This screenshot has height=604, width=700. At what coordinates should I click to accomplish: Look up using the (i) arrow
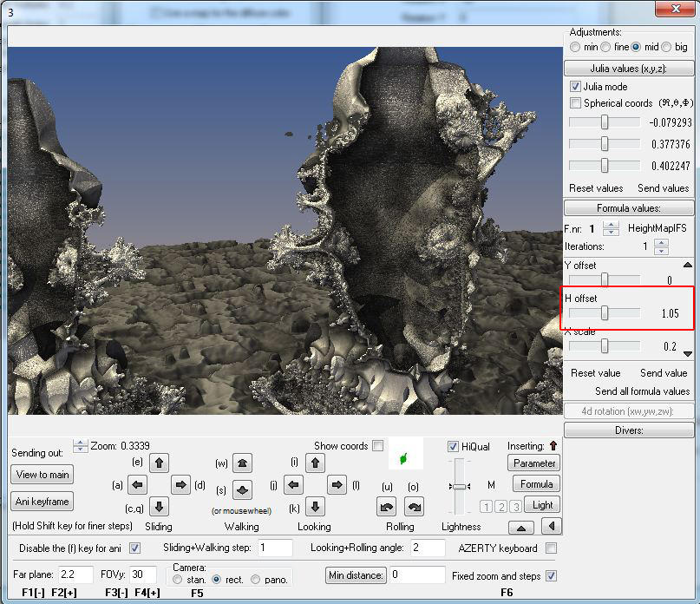click(315, 463)
